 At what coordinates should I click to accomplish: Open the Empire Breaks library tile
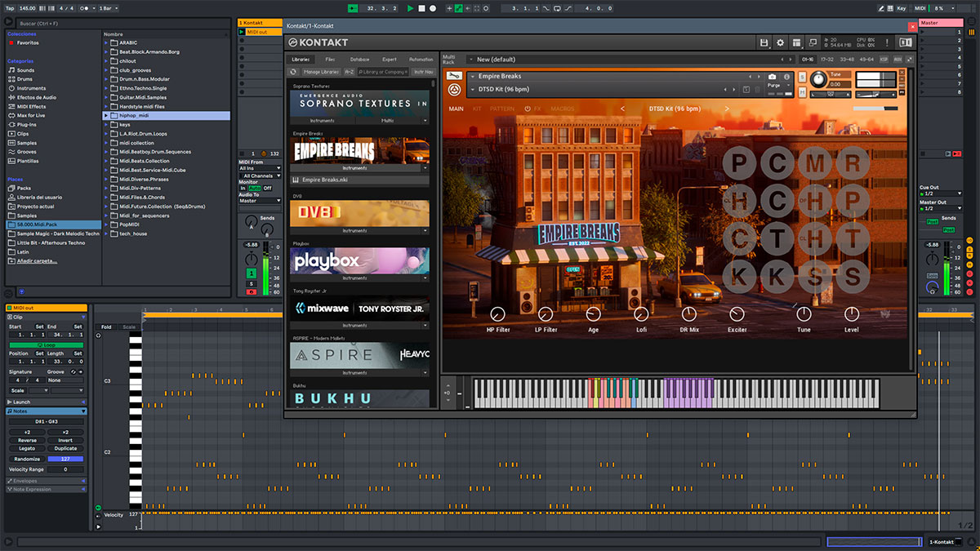pos(359,150)
